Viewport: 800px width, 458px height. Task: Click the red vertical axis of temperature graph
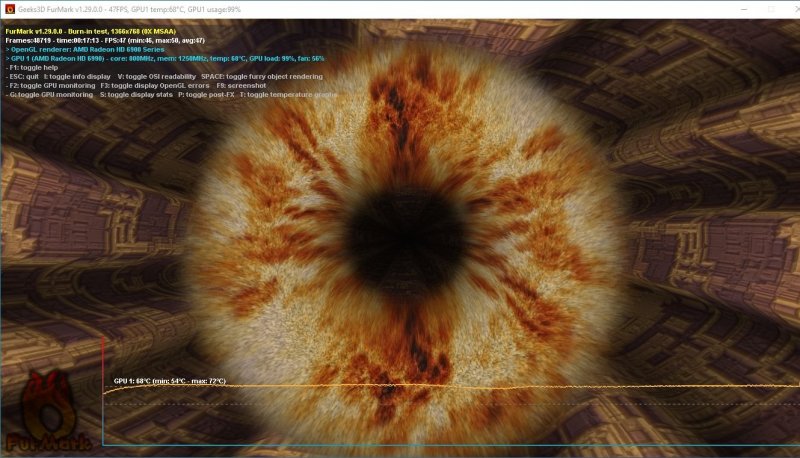coord(103,390)
